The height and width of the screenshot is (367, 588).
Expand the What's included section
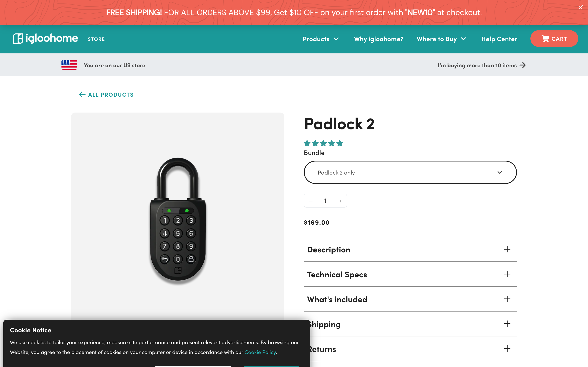point(507,299)
